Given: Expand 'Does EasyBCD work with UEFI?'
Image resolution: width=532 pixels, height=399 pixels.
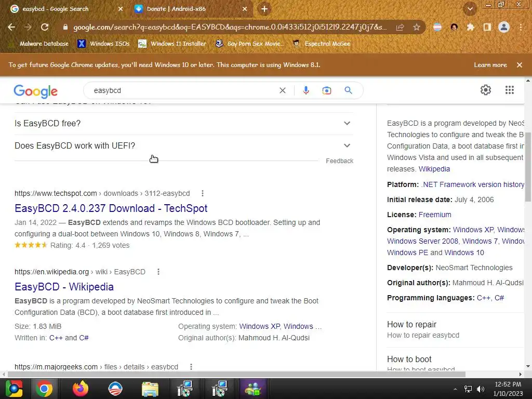Looking at the screenshot, I should click(183, 146).
